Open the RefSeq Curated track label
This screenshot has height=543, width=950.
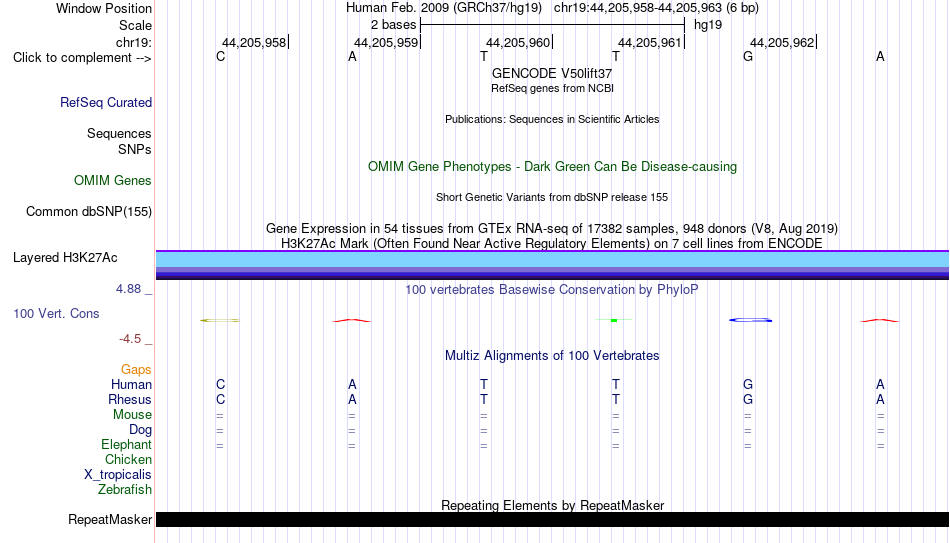106,102
